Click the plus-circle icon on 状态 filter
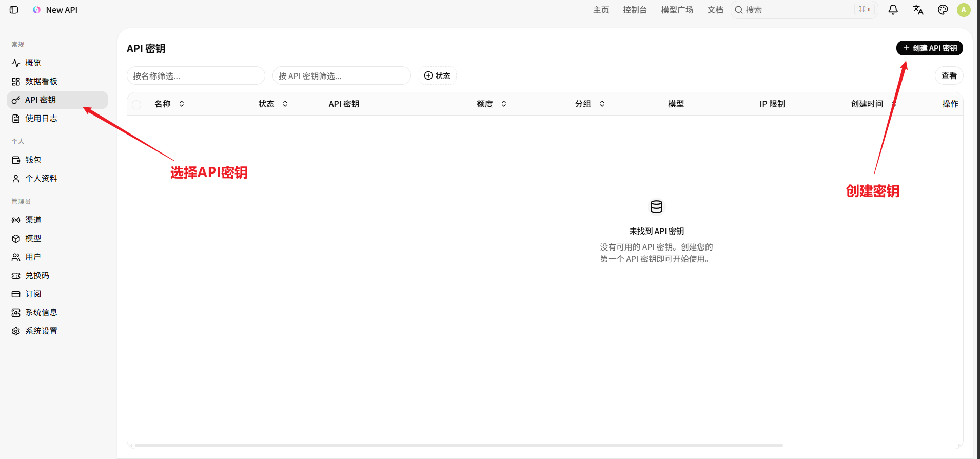The height and width of the screenshot is (459, 980). [428, 75]
